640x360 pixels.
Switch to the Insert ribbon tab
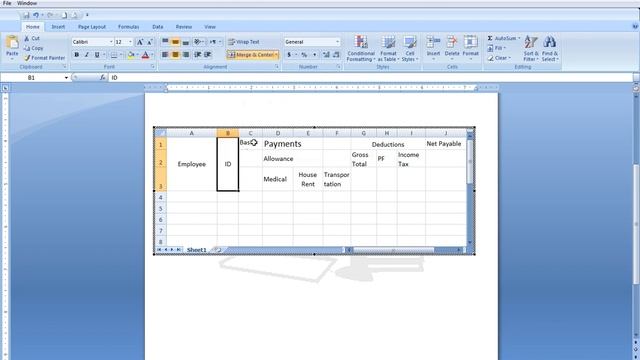click(58, 27)
